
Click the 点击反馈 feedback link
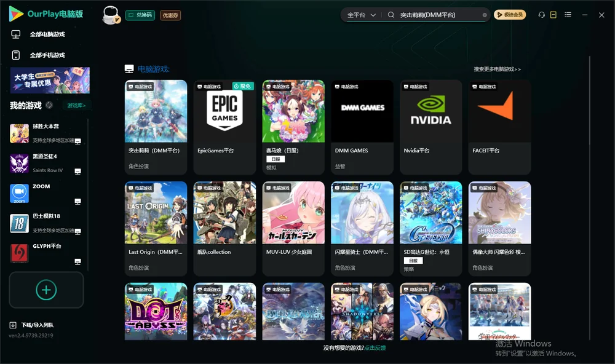click(x=375, y=348)
